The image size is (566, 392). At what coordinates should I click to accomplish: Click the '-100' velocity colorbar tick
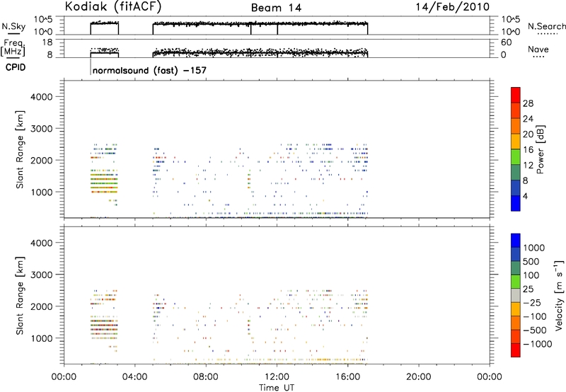tap(535, 316)
